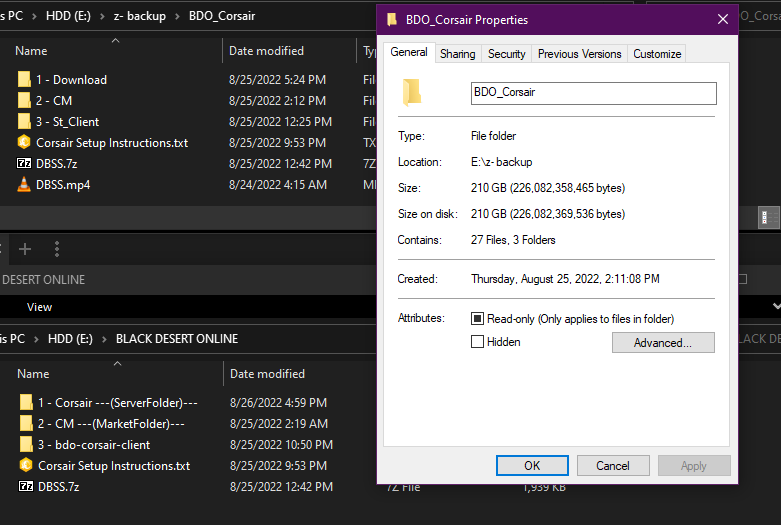The height and width of the screenshot is (525, 781).
Task: Open the View menu
Action: tap(39, 307)
